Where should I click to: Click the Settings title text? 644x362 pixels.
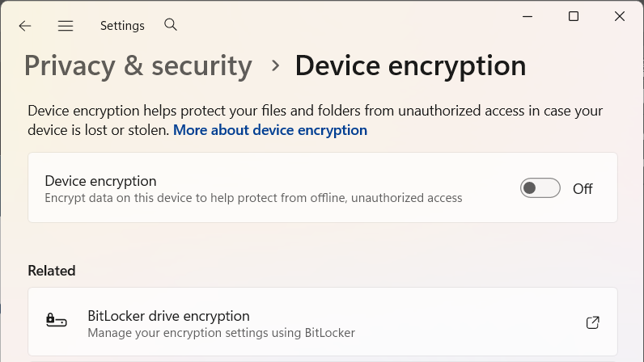(122, 26)
